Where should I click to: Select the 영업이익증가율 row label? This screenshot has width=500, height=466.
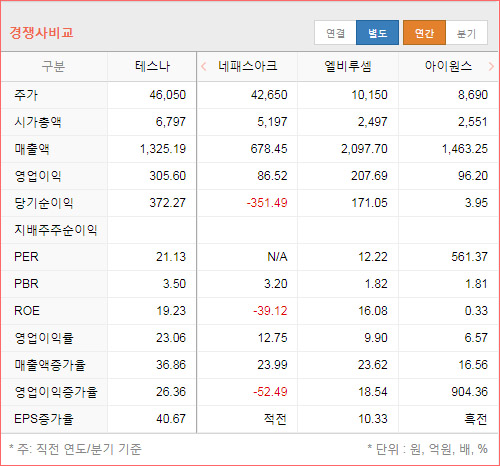(x=56, y=392)
